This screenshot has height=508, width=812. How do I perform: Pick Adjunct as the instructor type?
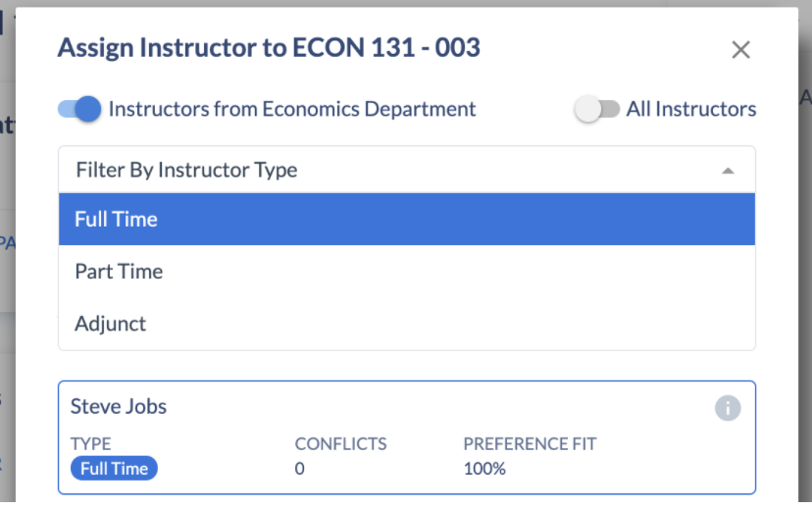[x=111, y=324]
